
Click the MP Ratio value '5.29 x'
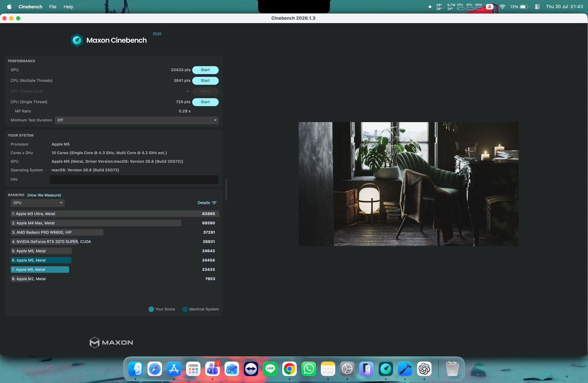185,111
